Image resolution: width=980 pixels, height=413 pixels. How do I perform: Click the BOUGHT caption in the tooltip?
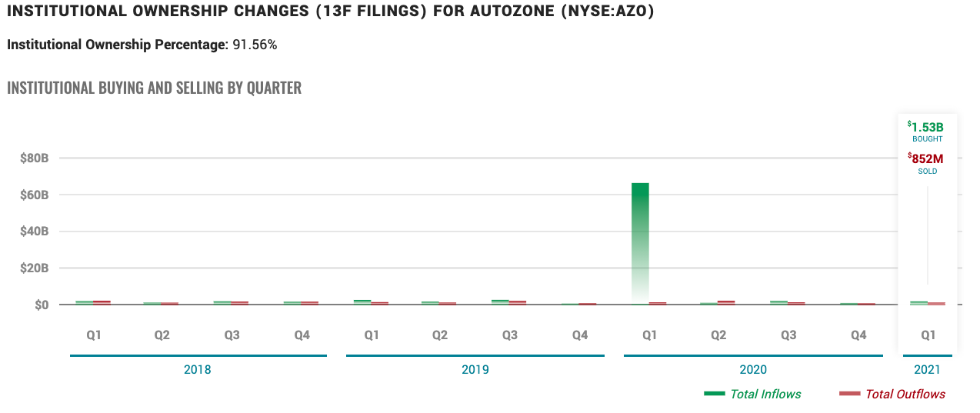(927, 139)
